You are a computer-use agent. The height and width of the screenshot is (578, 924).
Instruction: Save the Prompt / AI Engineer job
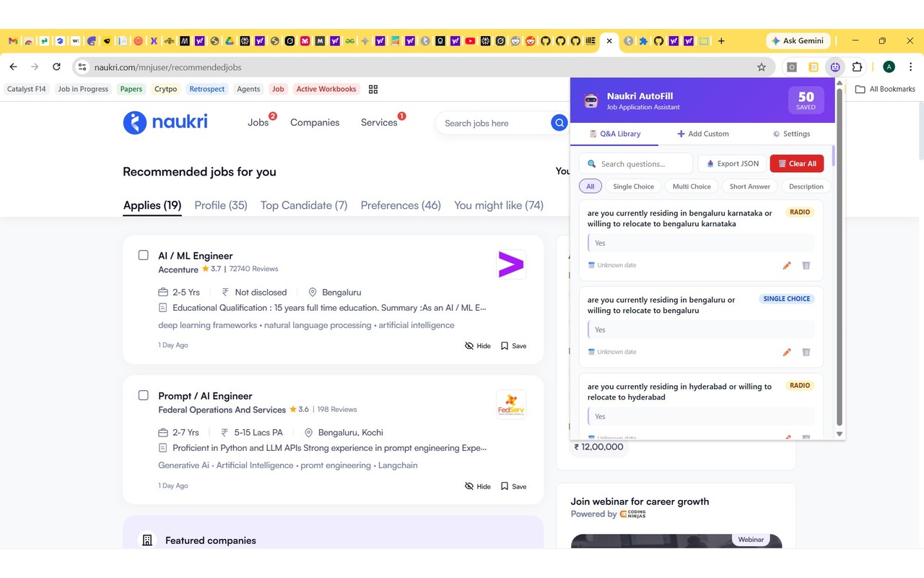coord(513,486)
